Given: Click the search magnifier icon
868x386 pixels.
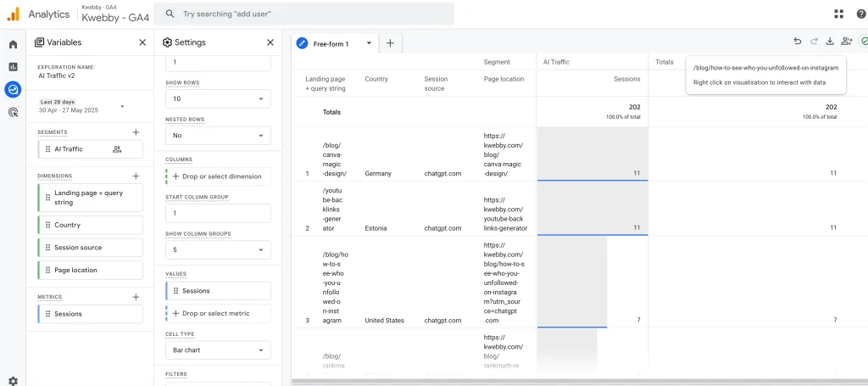Looking at the screenshot, I should 170,14.
